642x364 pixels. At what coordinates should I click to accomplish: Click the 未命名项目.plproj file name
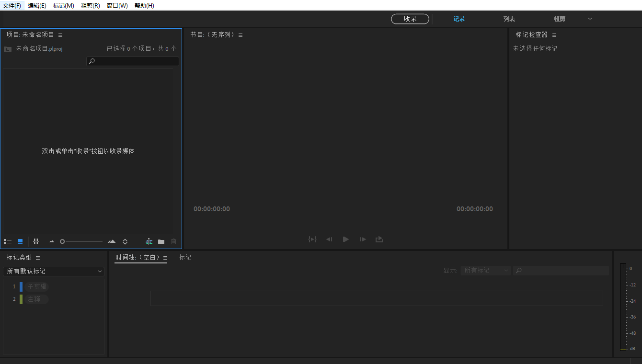click(39, 49)
